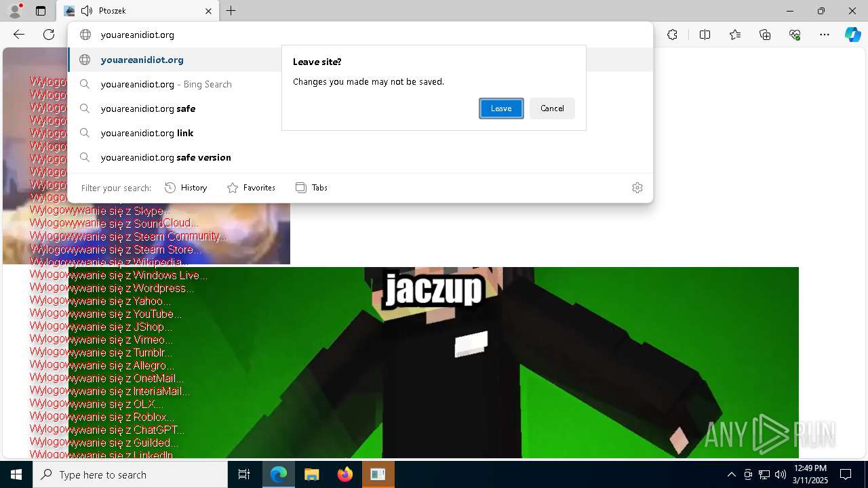Toggle split screen view icon
868x488 pixels.
705,35
